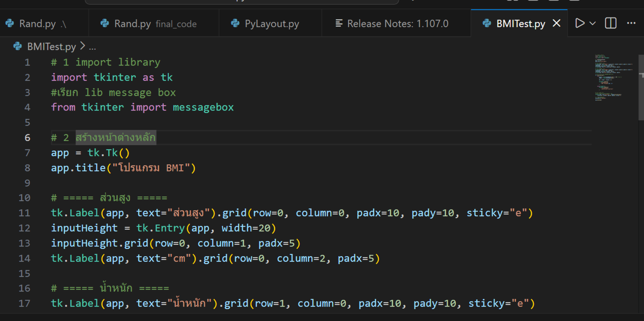Click the split editor right icon

click(x=611, y=23)
